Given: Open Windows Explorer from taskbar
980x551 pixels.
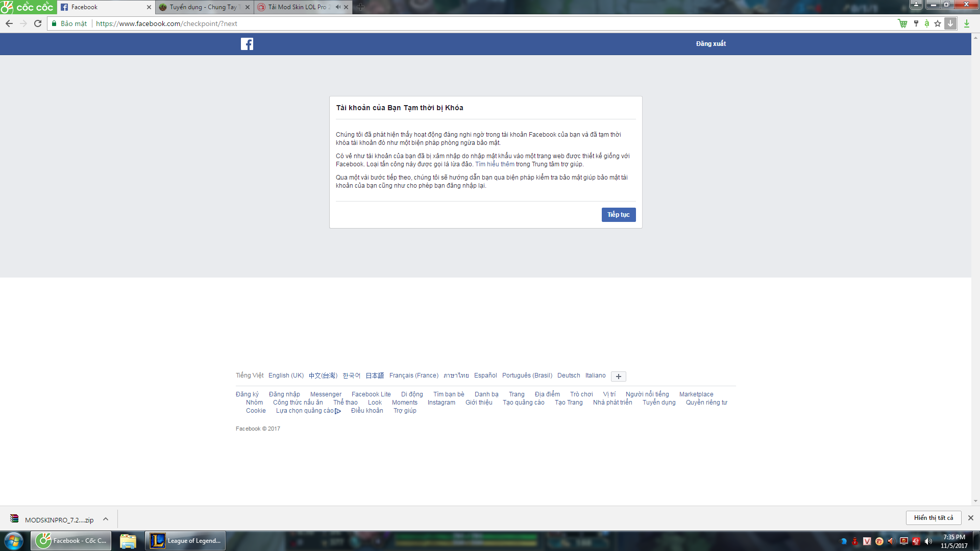Looking at the screenshot, I should pyautogui.click(x=128, y=541).
